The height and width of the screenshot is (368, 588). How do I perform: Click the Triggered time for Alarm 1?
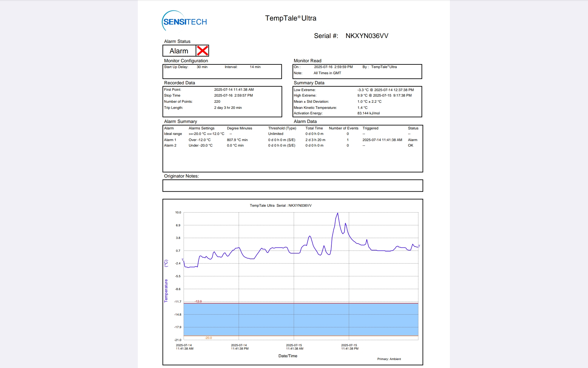[x=382, y=140]
